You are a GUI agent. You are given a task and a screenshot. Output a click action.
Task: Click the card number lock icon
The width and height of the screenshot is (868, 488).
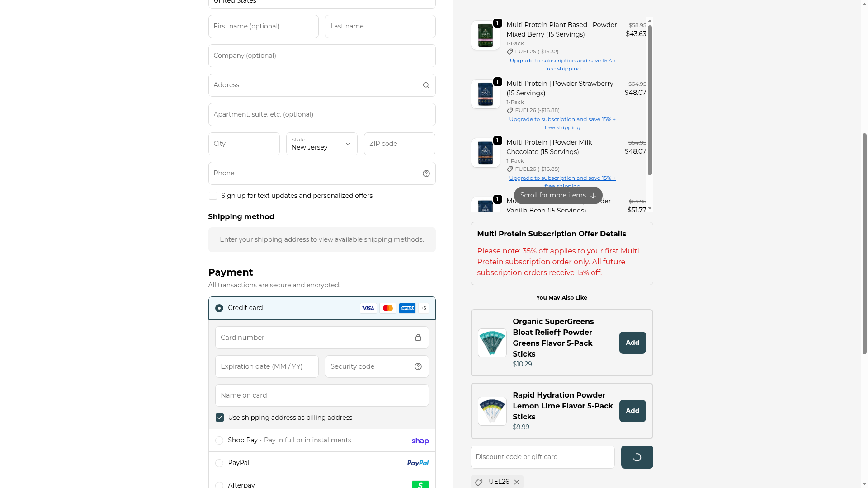(x=418, y=338)
